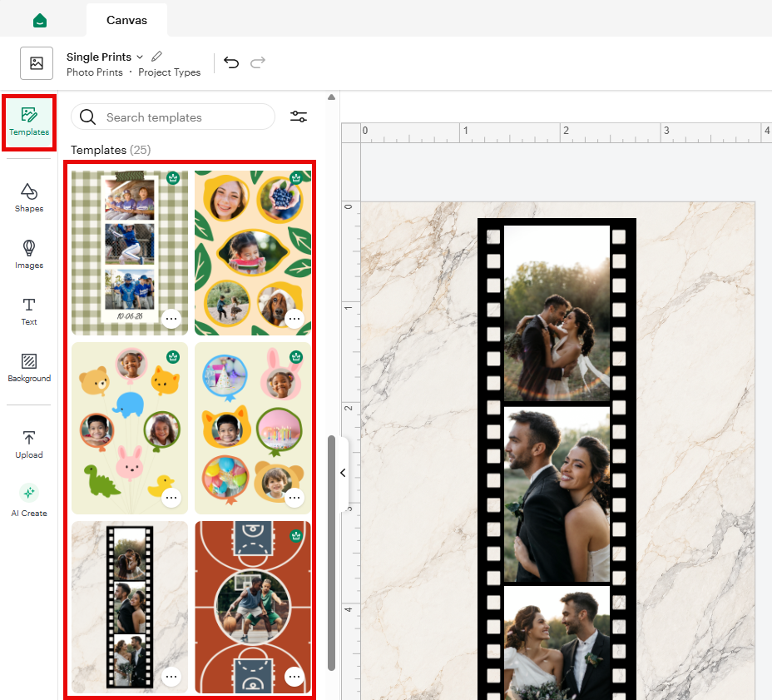This screenshot has width=772, height=700.
Task: Open more options on baseball gingham template
Action: coord(171,319)
